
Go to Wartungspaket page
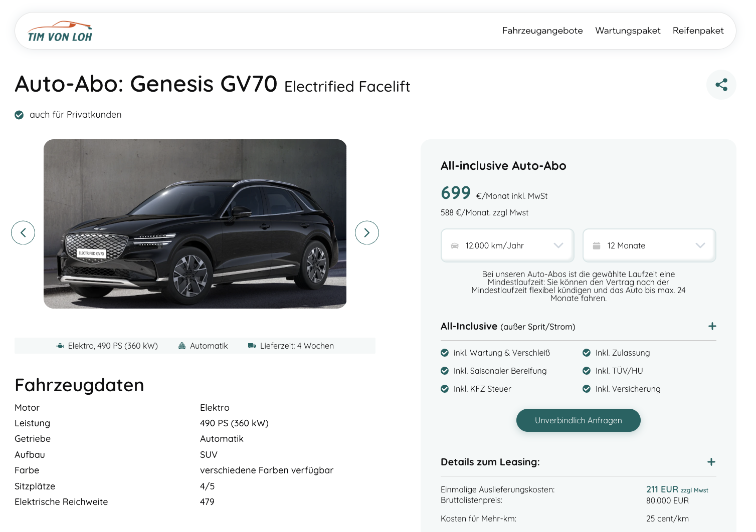coord(628,31)
